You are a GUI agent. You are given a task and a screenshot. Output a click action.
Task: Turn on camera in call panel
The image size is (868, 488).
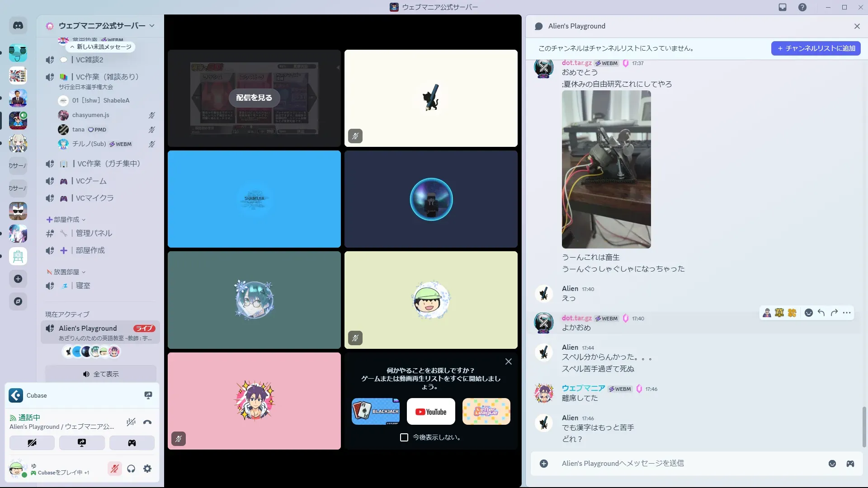pos(32,443)
